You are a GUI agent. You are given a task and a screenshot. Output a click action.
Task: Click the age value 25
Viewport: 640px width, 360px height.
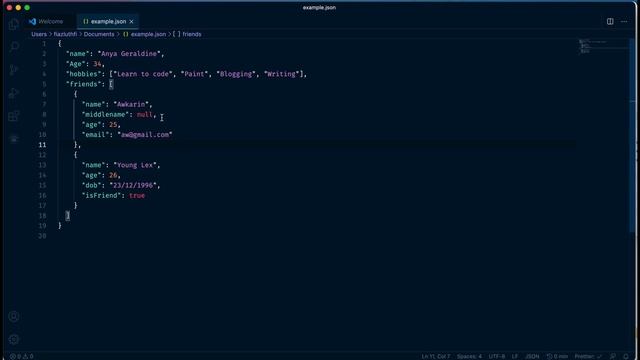(113, 124)
